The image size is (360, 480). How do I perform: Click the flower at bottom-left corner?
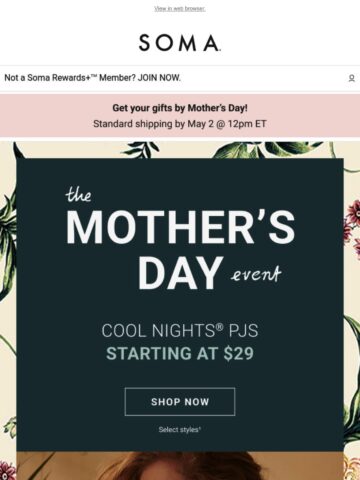[x=8, y=469]
